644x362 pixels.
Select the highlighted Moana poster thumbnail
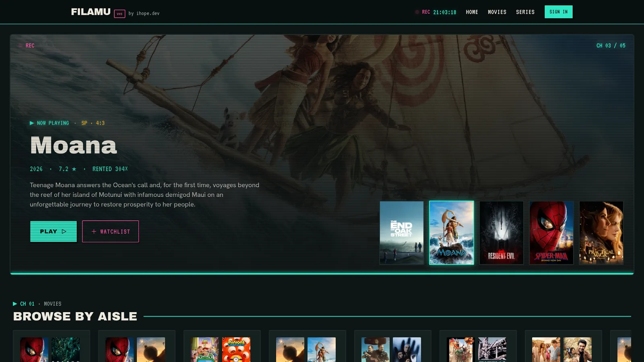[x=452, y=233]
